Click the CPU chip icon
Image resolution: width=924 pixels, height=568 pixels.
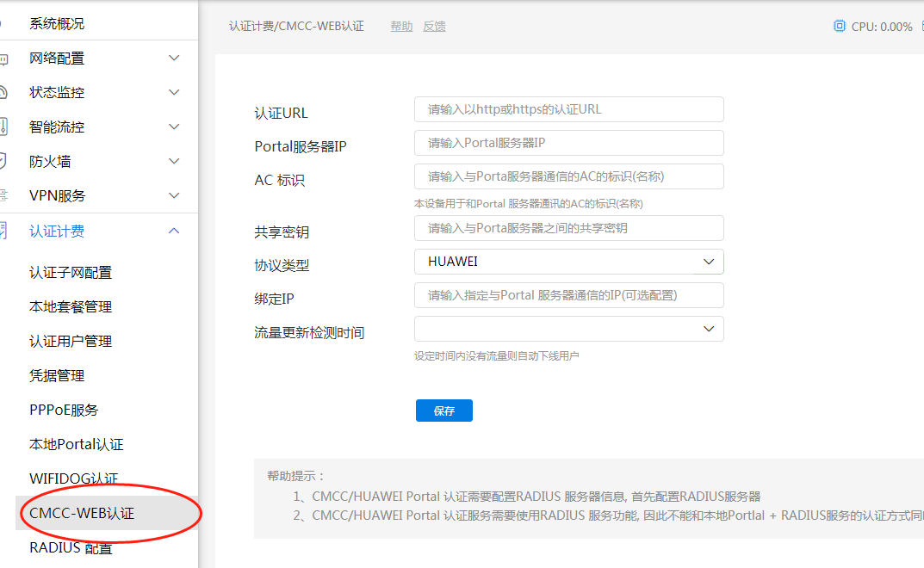click(x=840, y=27)
